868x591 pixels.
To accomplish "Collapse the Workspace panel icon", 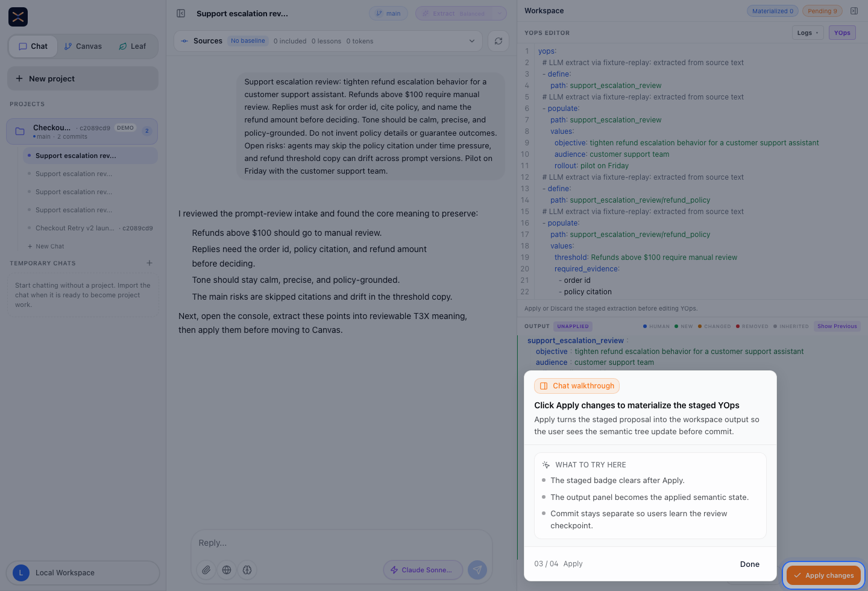I will (854, 11).
